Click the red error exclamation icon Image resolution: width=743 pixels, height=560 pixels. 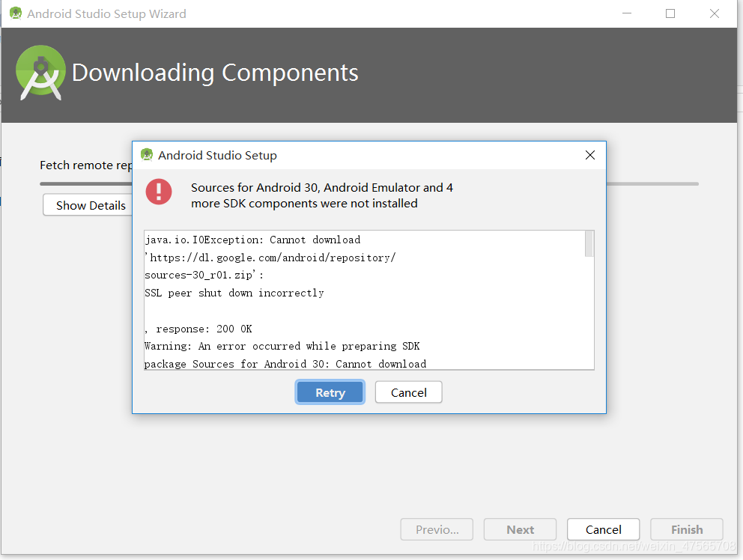click(159, 192)
